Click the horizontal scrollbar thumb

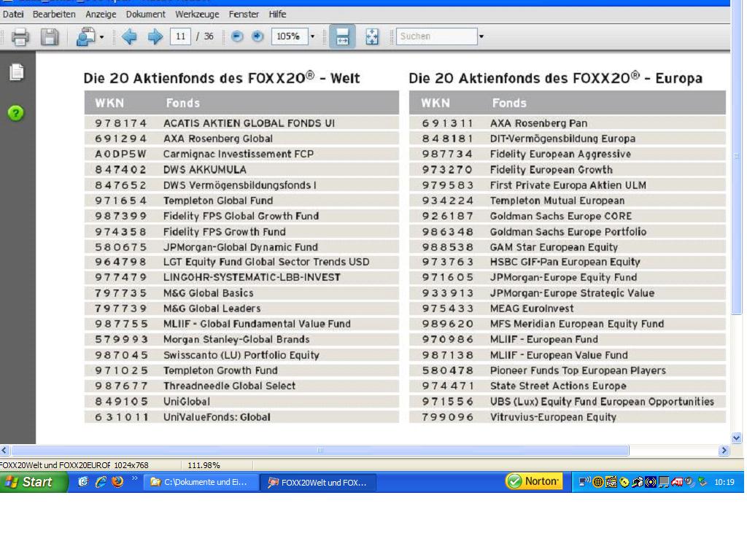click(x=320, y=450)
